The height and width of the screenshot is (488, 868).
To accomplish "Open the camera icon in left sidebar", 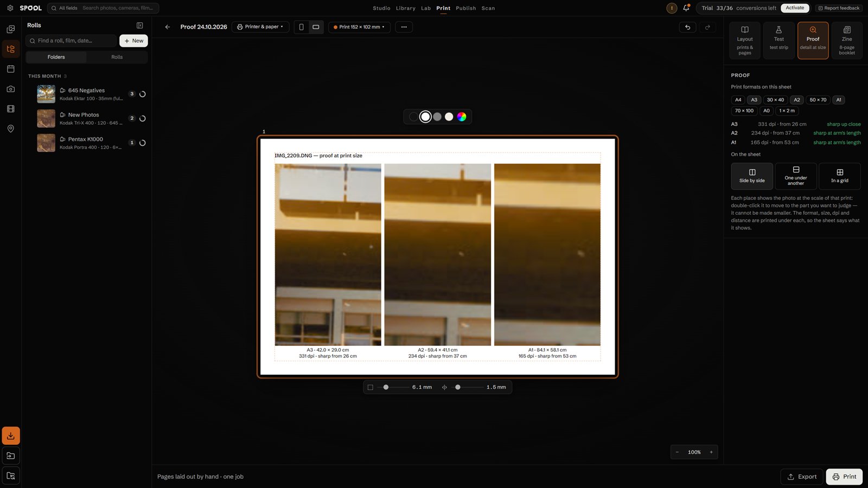I will [11, 89].
